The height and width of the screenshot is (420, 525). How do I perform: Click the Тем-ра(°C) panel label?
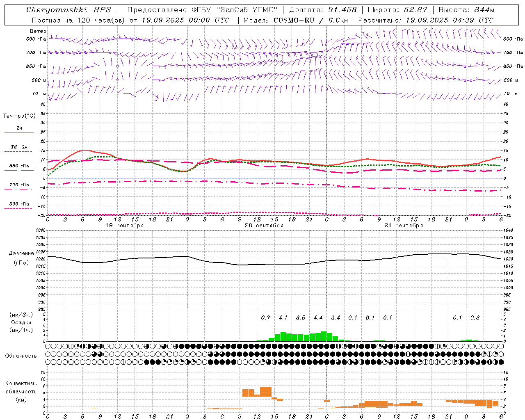click(x=19, y=116)
